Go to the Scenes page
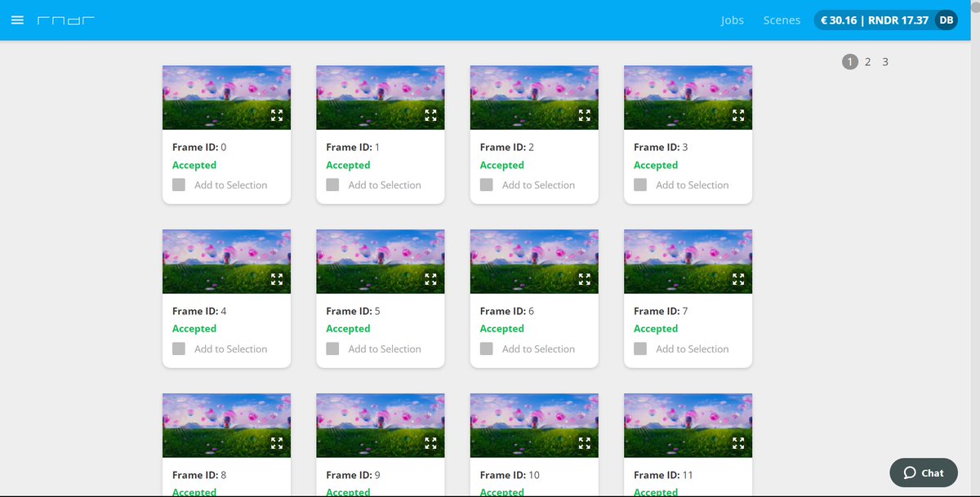 (782, 20)
